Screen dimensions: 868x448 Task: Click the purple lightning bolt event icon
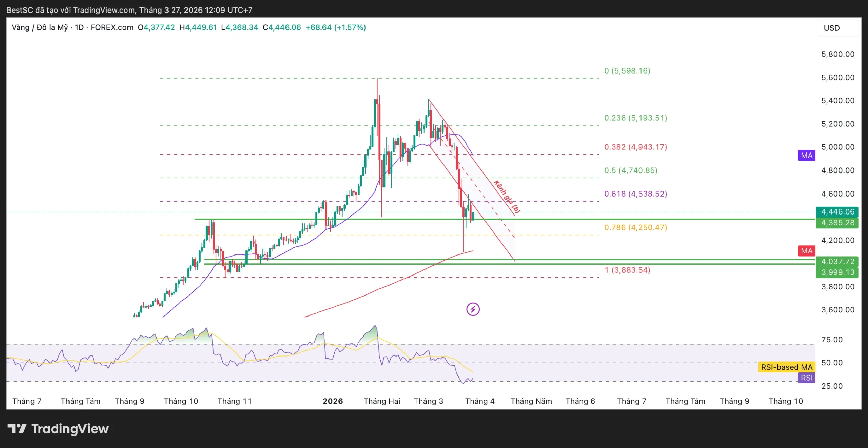tap(473, 309)
